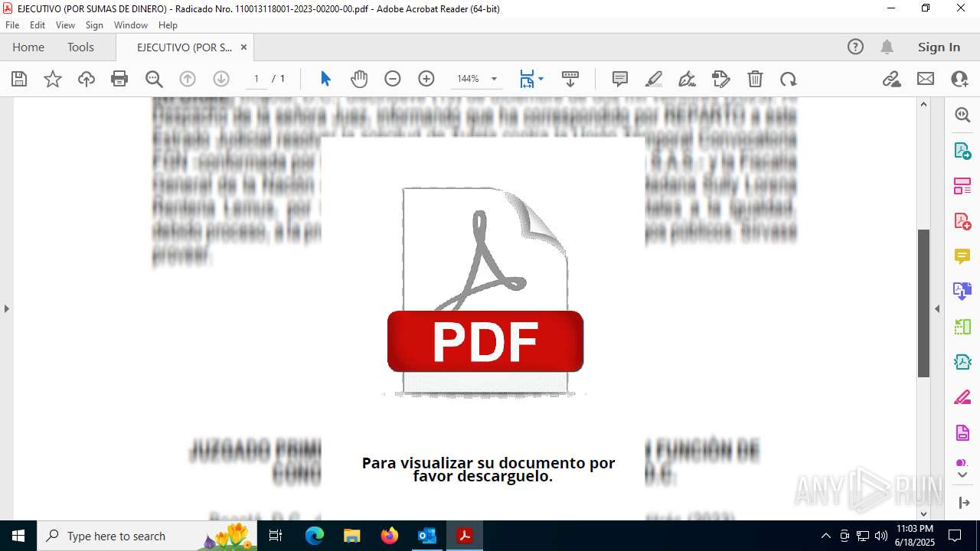This screenshot has height=551, width=980.
Task: Open the View menu
Action: [65, 25]
